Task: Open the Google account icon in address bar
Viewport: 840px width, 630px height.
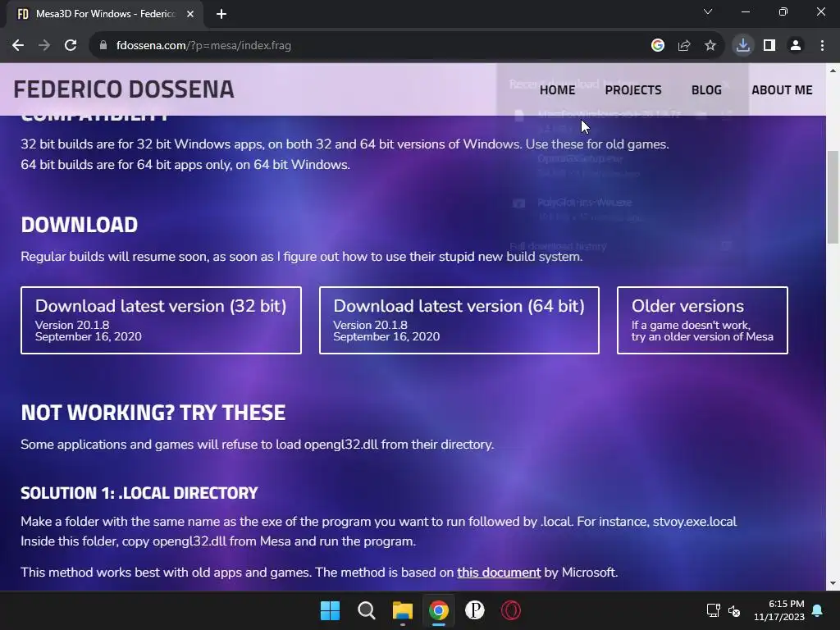Action: 658,46
